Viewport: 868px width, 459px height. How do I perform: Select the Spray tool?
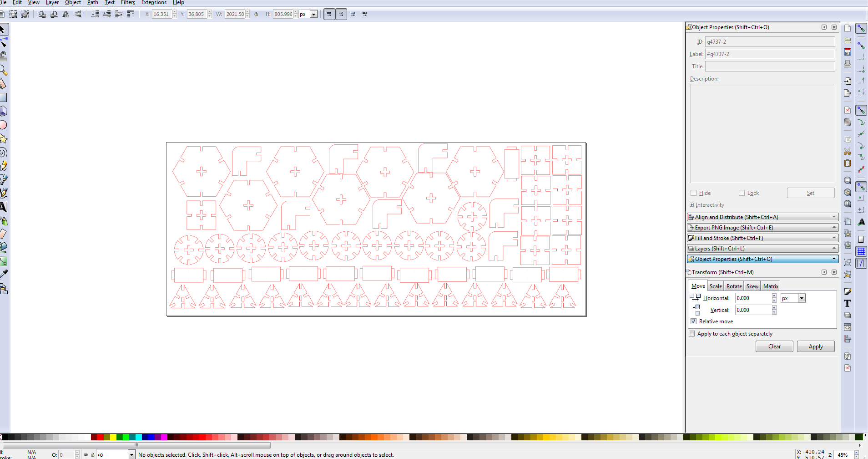coord(3,221)
